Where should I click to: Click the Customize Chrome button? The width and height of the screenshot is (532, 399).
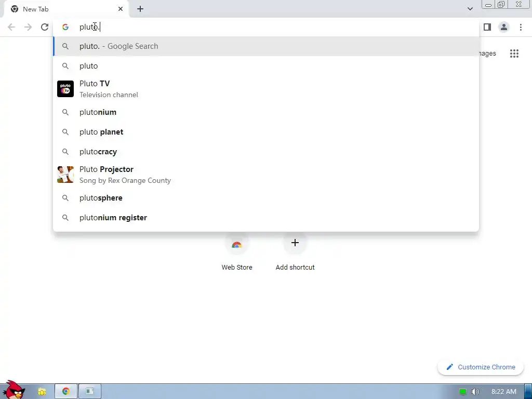[x=481, y=367]
